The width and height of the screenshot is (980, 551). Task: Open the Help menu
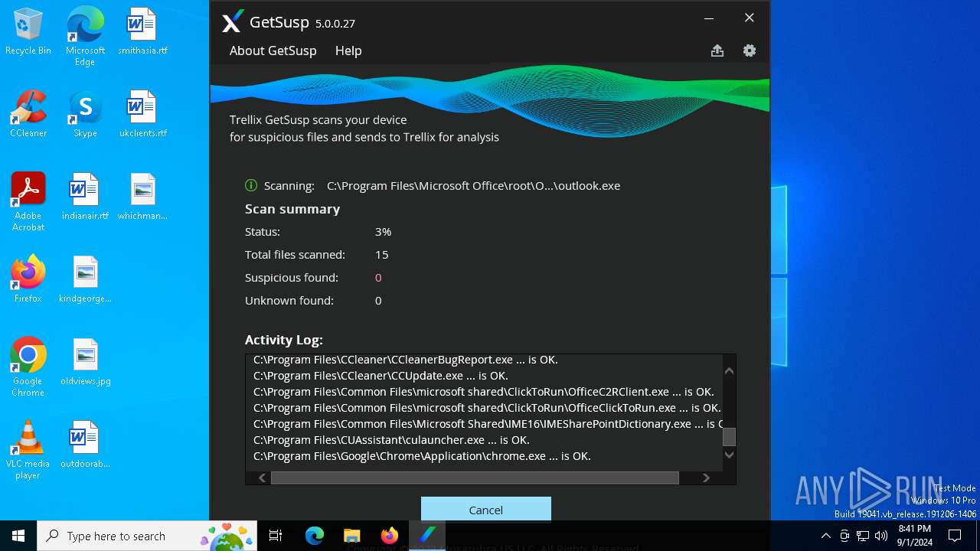348,51
